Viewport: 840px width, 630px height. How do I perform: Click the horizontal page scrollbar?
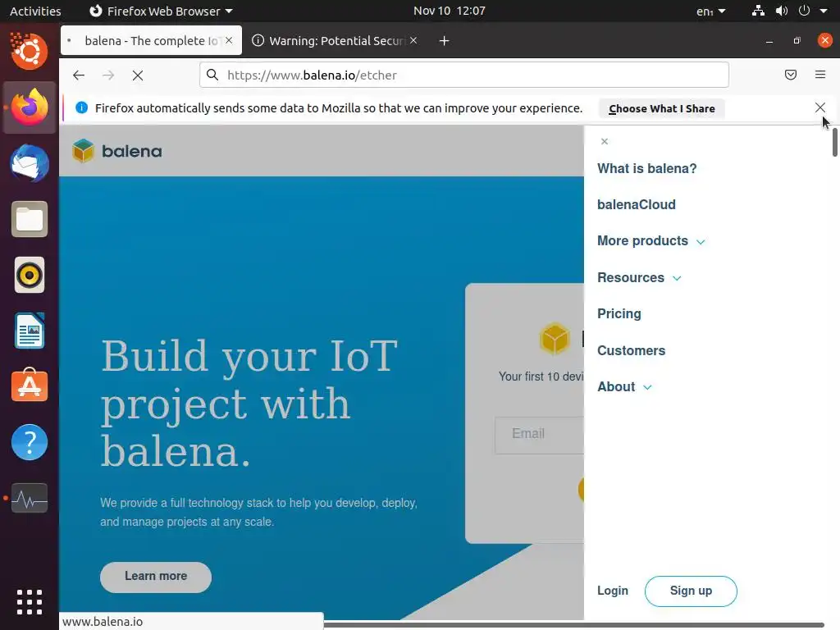pos(573,624)
